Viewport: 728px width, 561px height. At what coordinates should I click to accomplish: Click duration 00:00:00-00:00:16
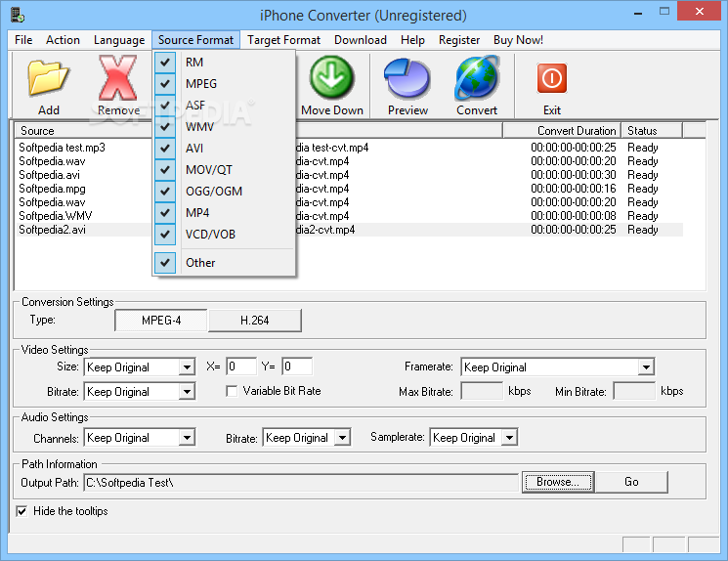pos(573,189)
